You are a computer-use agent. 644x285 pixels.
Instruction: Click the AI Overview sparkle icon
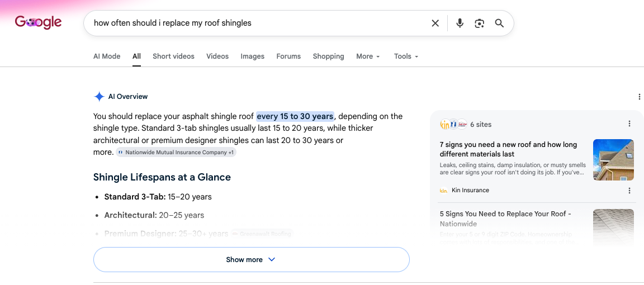(99, 97)
